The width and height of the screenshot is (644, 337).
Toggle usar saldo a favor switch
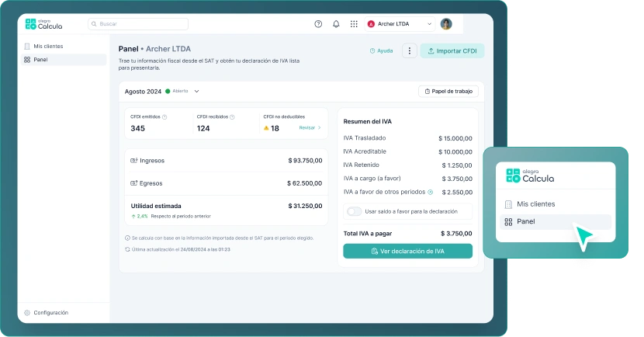355,211
